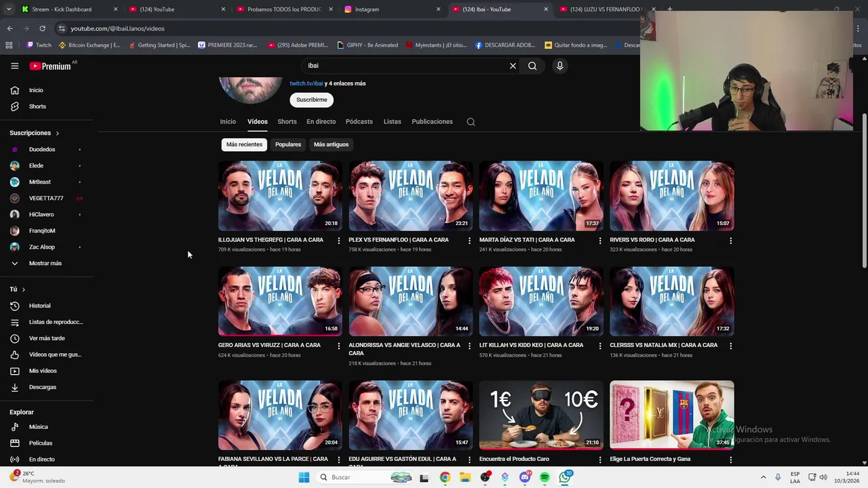The width and height of the screenshot is (868, 488).
Task: Click the browser address bar URL
Action: tap(117, 28)
